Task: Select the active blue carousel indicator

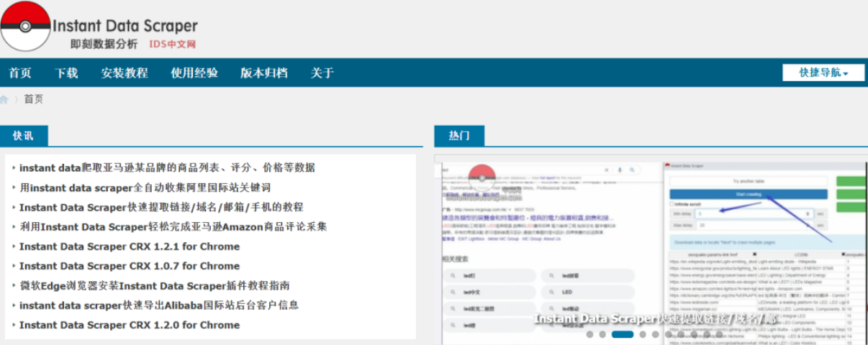Action: (623, 334)
